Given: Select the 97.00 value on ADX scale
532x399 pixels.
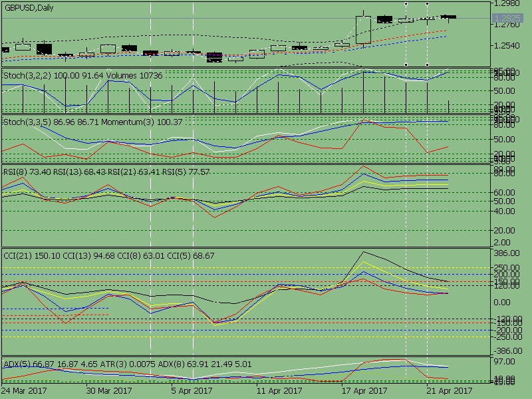Looking at the screenshot, I should (x=504, y=362).
